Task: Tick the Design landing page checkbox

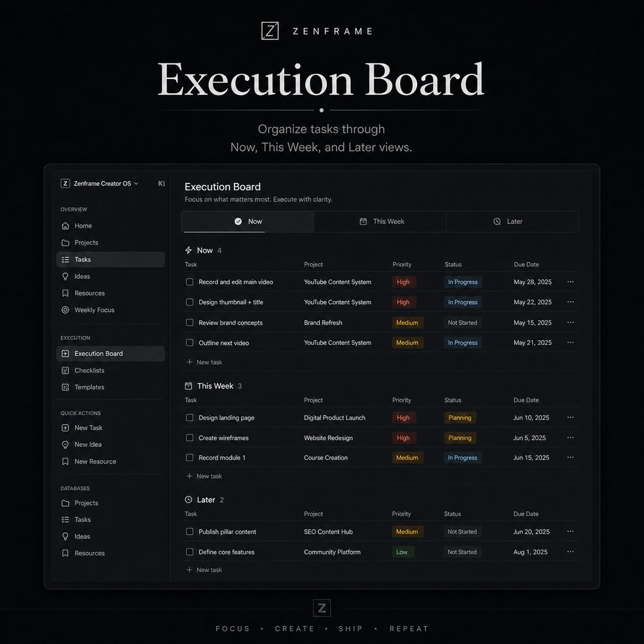Action: click(190, 418)
